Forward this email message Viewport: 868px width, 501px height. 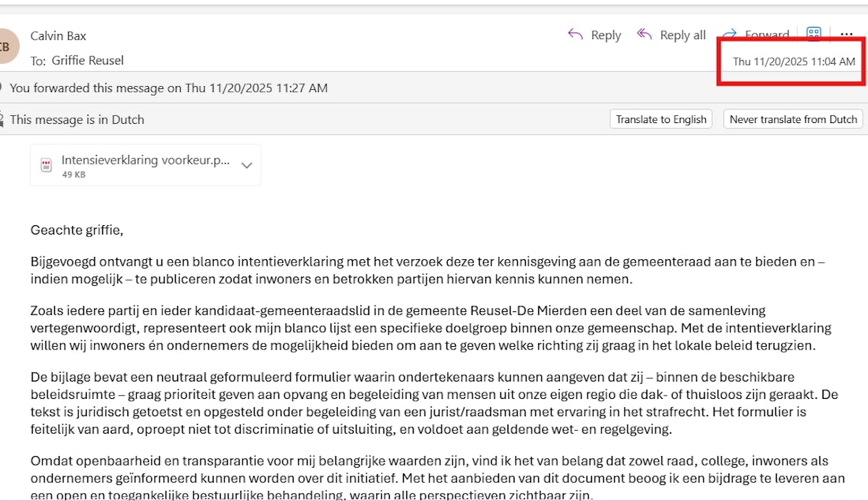pos(756,35)
